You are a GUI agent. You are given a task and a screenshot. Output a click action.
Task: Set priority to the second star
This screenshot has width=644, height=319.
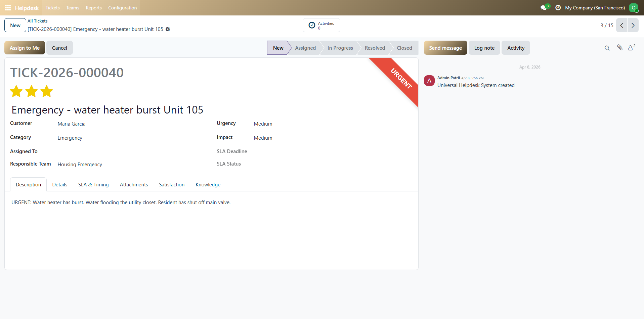point(32,91)
